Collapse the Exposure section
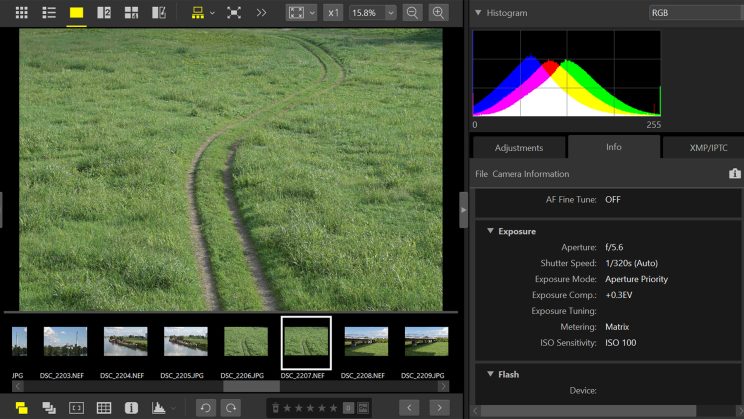This screenshot has width=744, height=419. tap(490, 231)
